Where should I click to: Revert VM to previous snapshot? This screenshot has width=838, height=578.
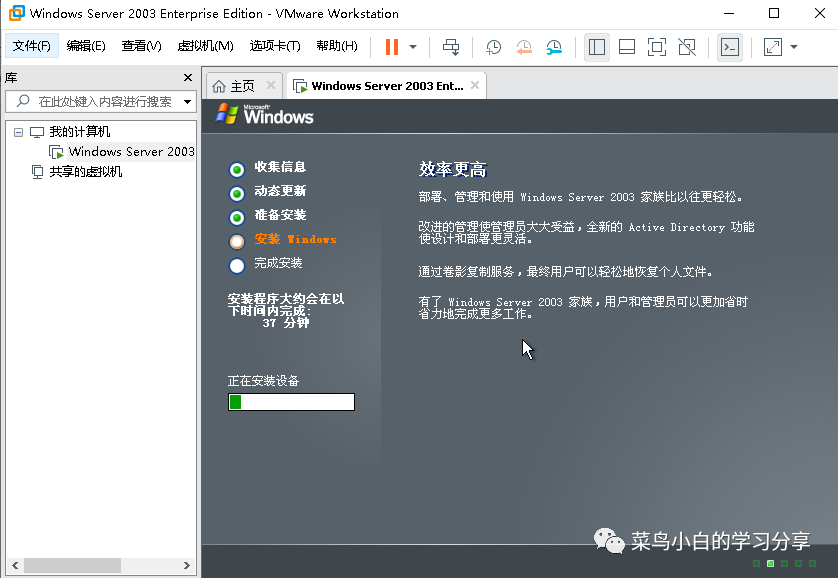[524, 47]
